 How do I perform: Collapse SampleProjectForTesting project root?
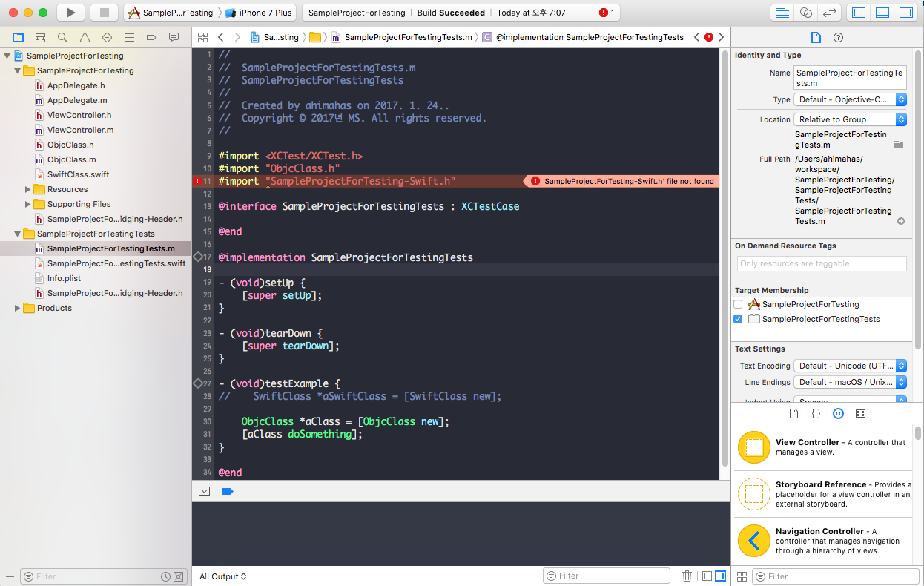(7, 56)
